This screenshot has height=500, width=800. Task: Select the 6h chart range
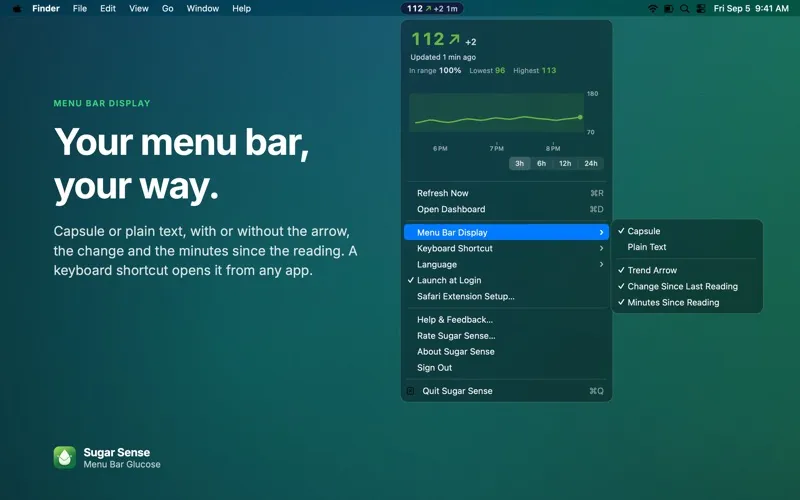541,164
